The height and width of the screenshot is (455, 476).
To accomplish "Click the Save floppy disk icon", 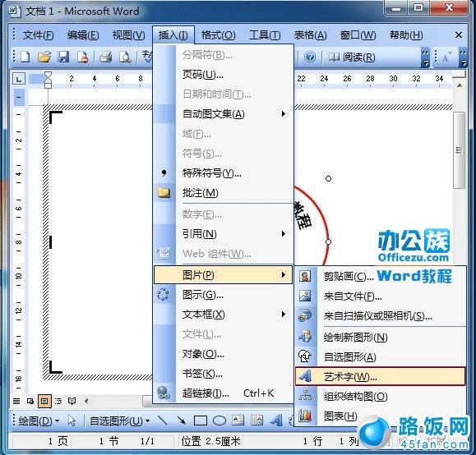I will [63, 57].
